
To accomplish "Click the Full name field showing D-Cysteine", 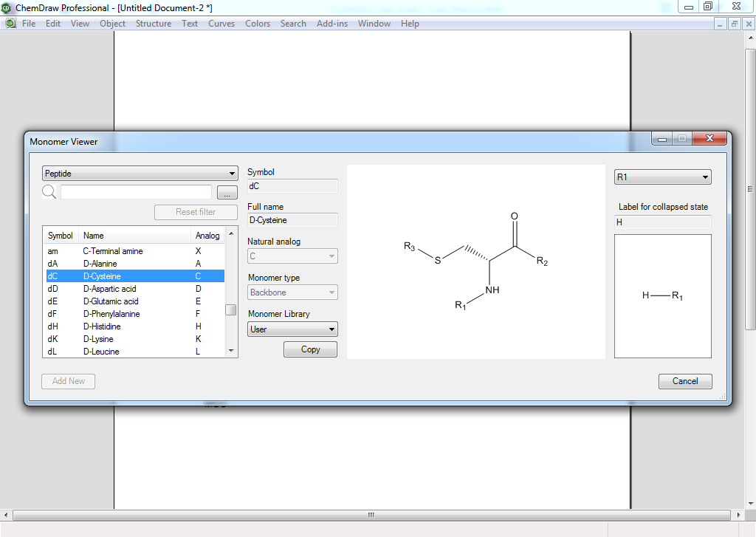I will click(x=292, y=220).
